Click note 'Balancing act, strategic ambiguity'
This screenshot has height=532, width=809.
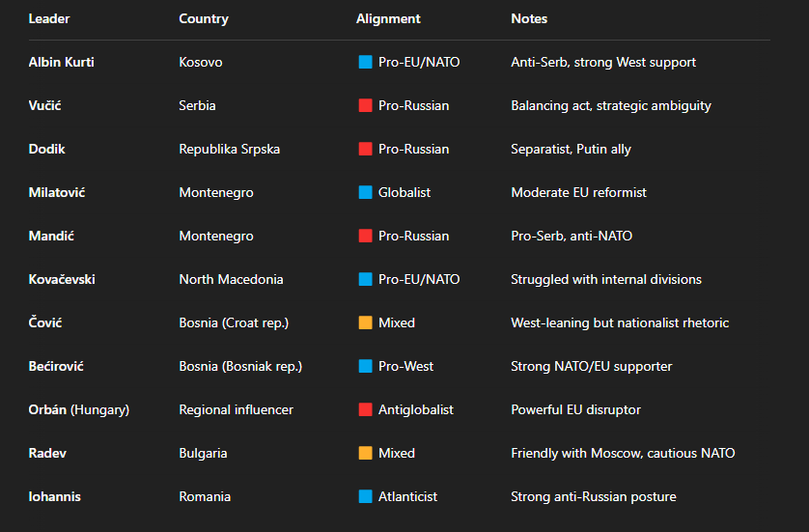[x=611, y=106]
